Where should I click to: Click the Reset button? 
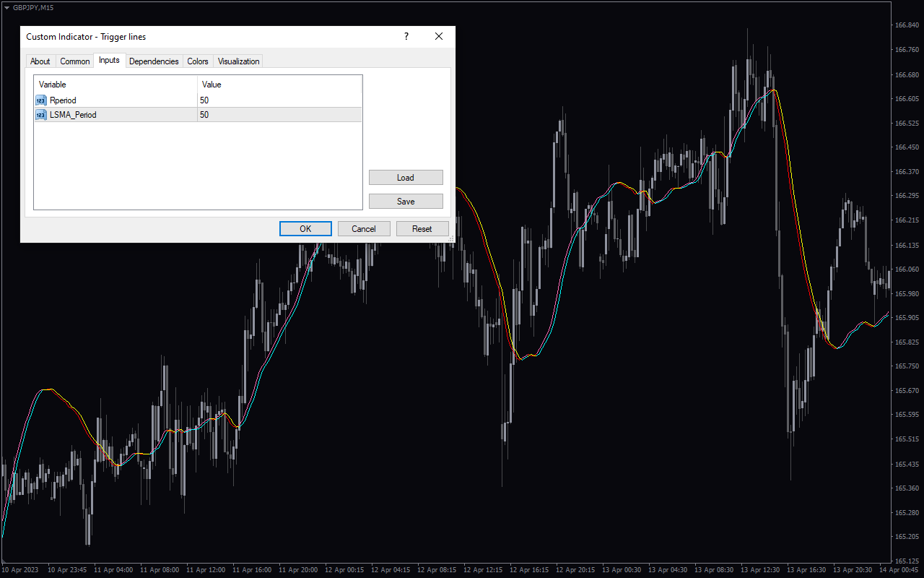point(422,229)
